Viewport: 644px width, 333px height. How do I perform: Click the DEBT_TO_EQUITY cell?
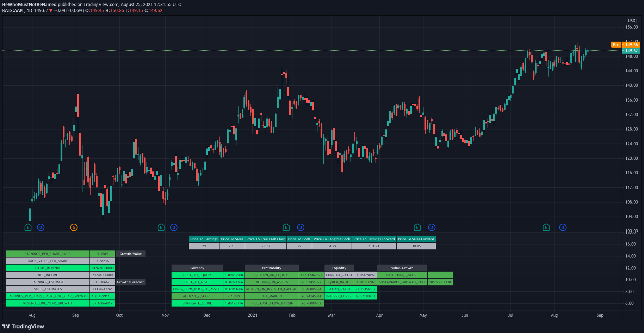click(x=197, y=275)
